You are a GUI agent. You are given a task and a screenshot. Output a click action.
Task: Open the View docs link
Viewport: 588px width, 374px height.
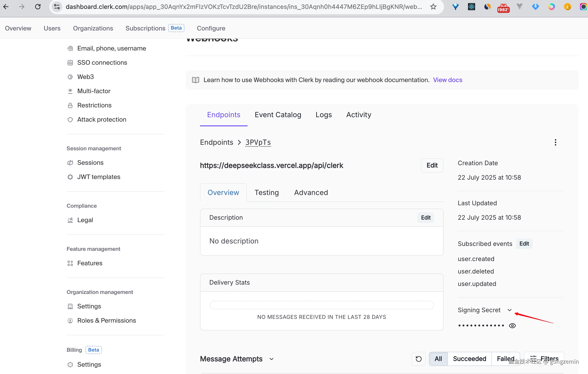pos(447,80)
